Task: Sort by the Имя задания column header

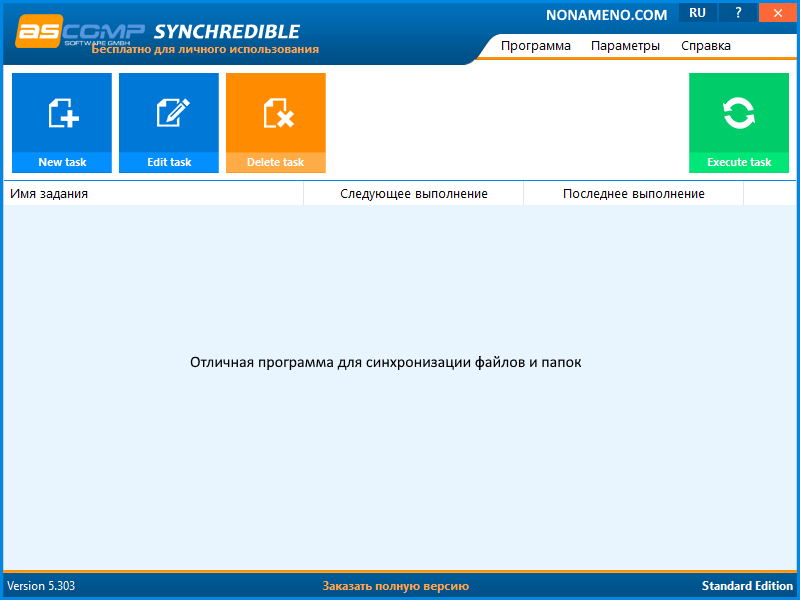Action: [49, 194]
